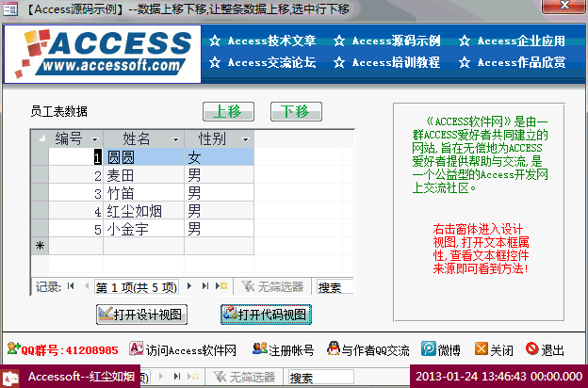Click the new record asterisk row selector
The height and width of the screenshot is (388, 588).
pos(41,246)
